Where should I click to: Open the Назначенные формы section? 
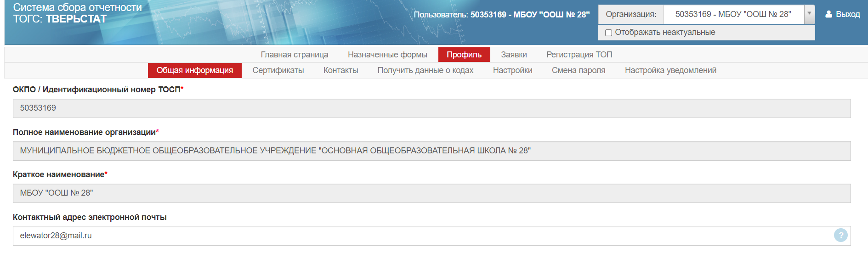click(387, 55)
